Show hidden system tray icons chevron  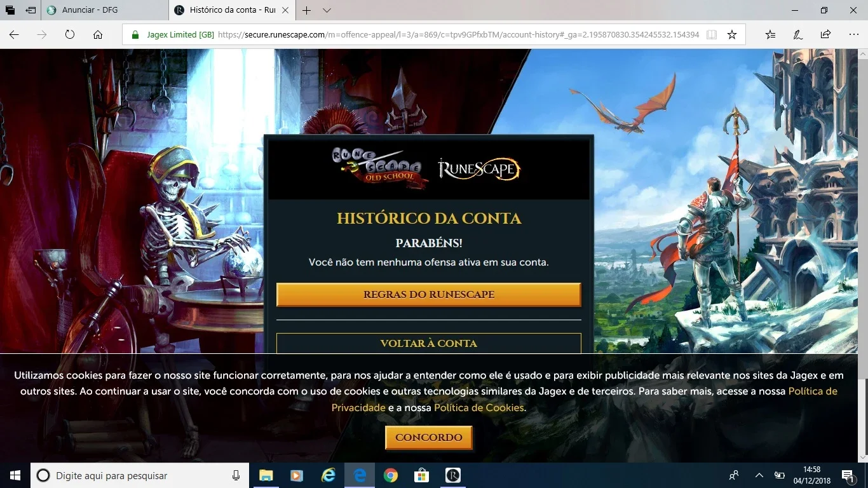(x=759, y=475)
